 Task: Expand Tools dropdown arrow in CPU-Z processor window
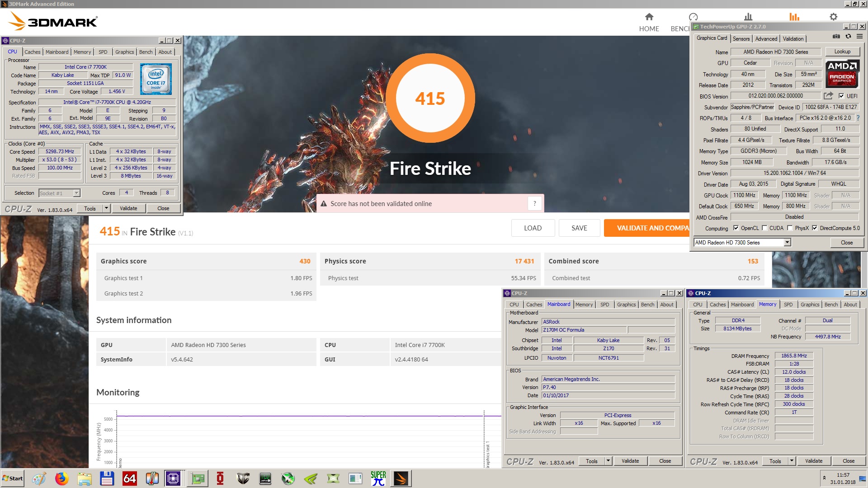coord(106,208)
